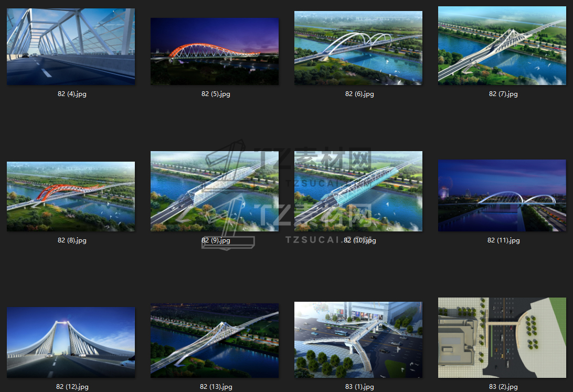Click the file name 82 (9).jpg

pos(216,240)
